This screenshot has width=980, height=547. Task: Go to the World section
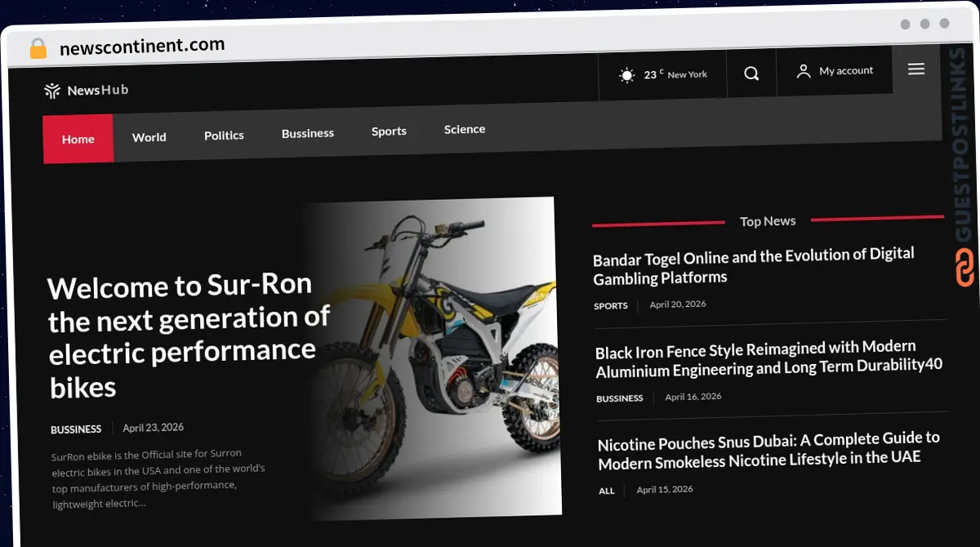[x=149, y=137]
